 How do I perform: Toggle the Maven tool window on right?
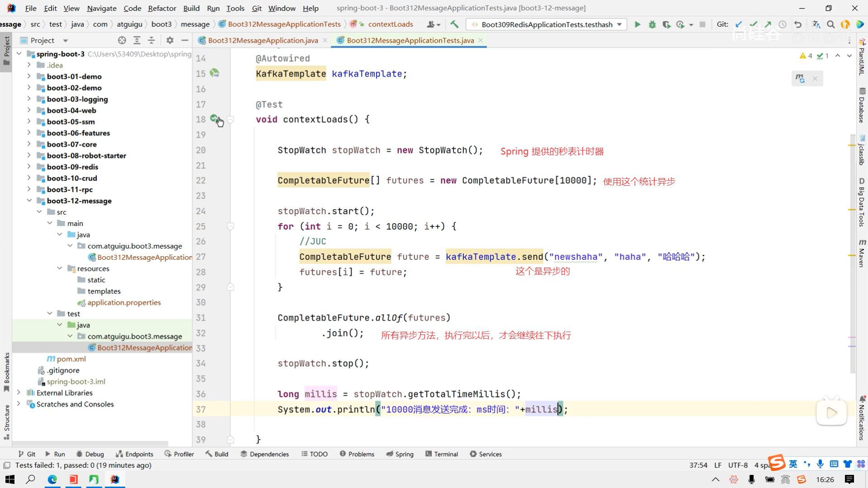862,253
